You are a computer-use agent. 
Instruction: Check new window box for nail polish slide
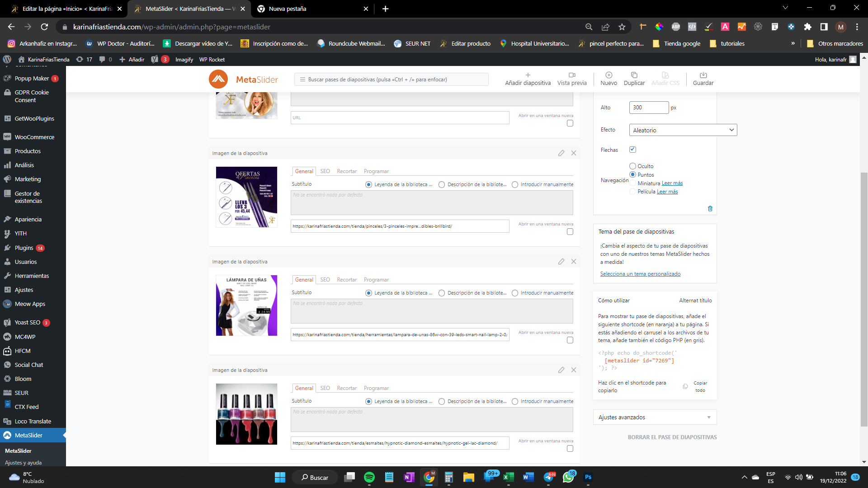pyautogui.click(x=570, y=449)
